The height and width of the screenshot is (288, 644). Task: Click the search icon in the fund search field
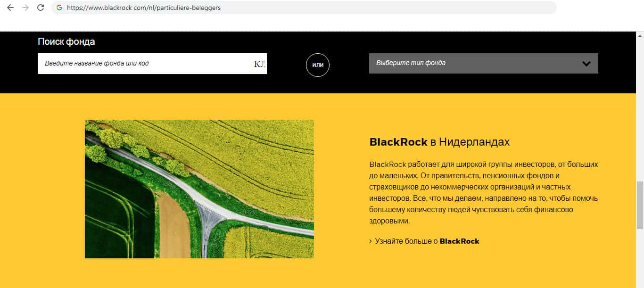(x=259, y=64)
